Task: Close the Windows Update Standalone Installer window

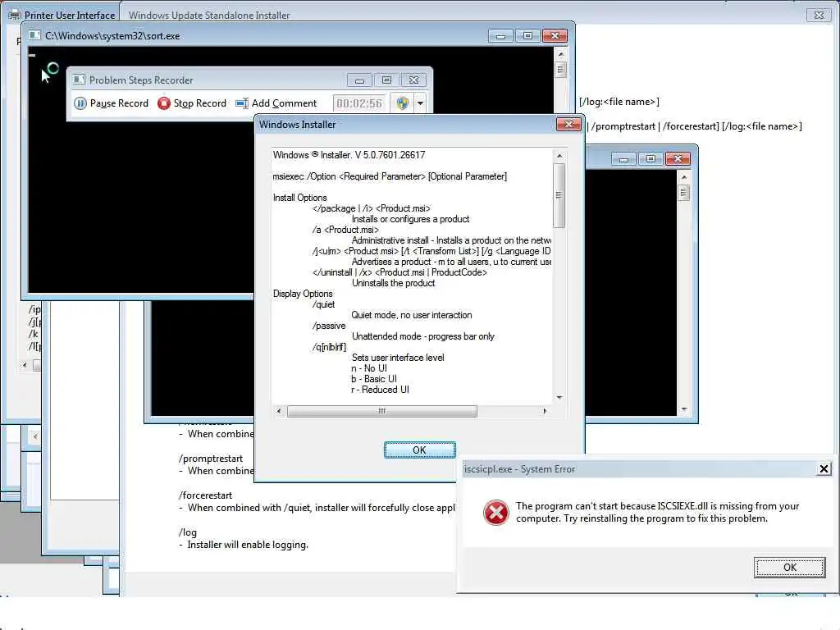Action: [x=819, y=15]
